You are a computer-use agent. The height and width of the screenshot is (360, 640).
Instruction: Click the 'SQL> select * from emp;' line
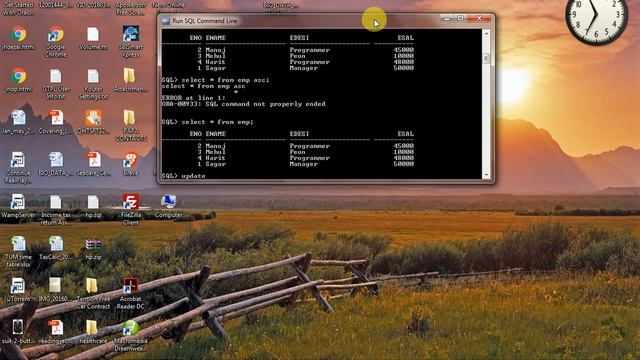tap(207, 122)
